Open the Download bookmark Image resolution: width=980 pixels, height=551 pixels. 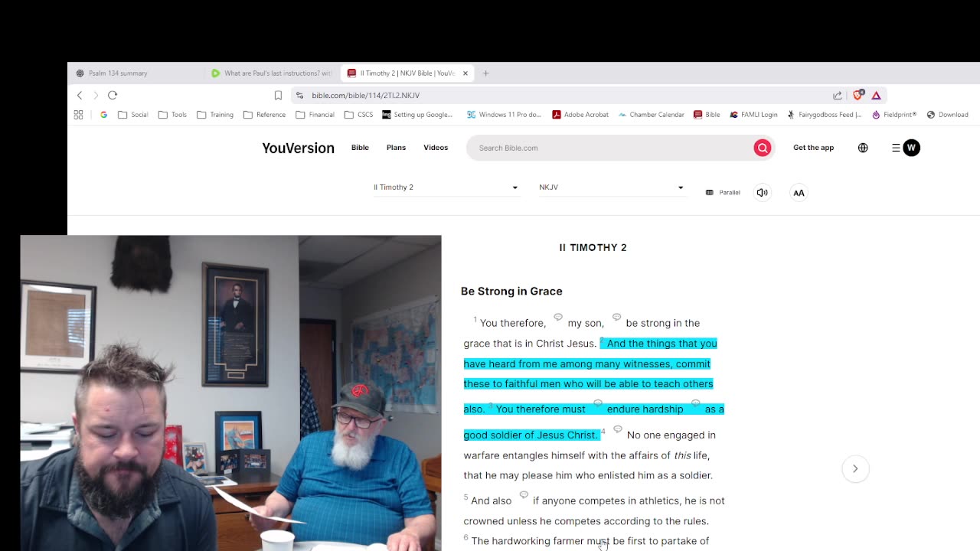948,115
